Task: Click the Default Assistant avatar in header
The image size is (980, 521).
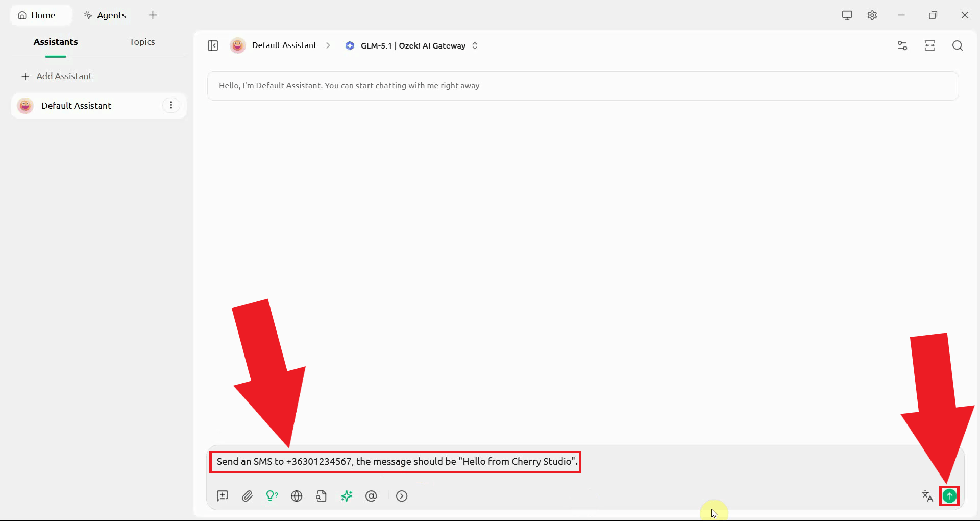Action: pyautogui.click(x=237, y=45)
